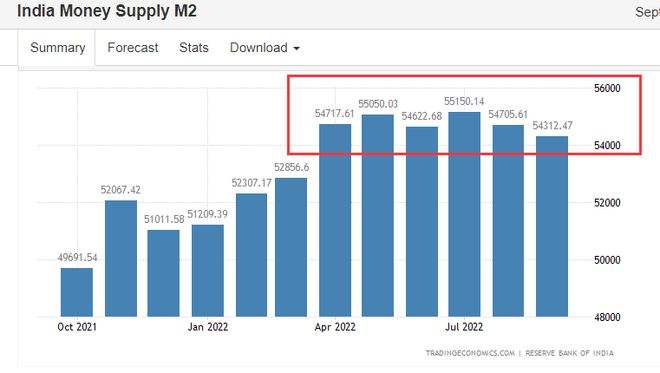Select the bar labeled 52067.42

(121, 258)
